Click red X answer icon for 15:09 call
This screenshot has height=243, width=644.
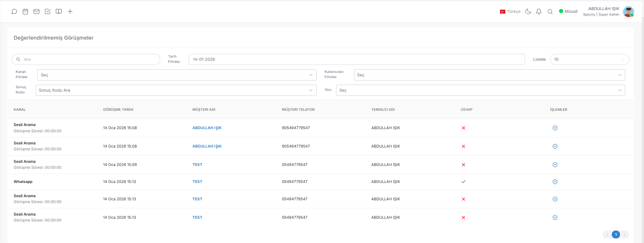pyautogui.click(x=463, y=165)
